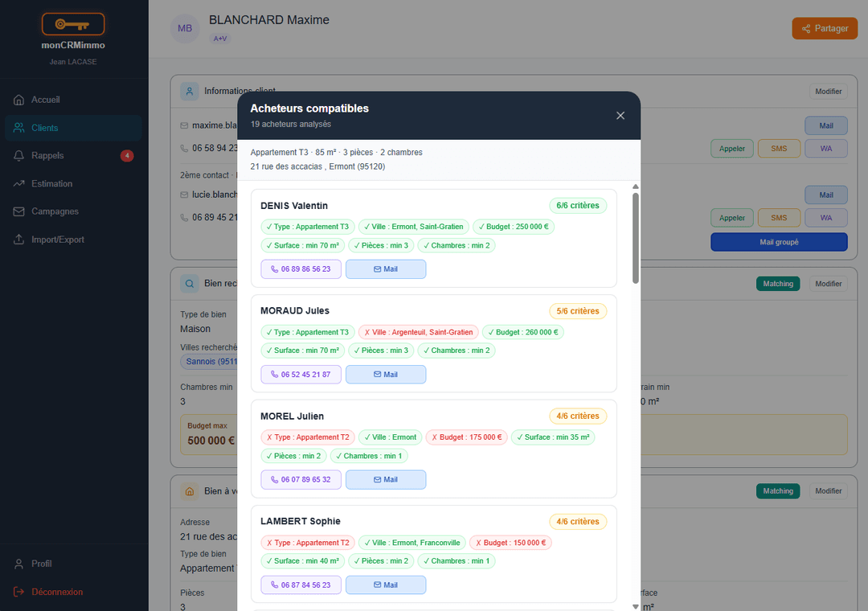Image resolution: width=868 pixels, height=611 pixels.
Task: Click the 5/6 critères badge for MORAUD Jules
Action: [578, 311]
